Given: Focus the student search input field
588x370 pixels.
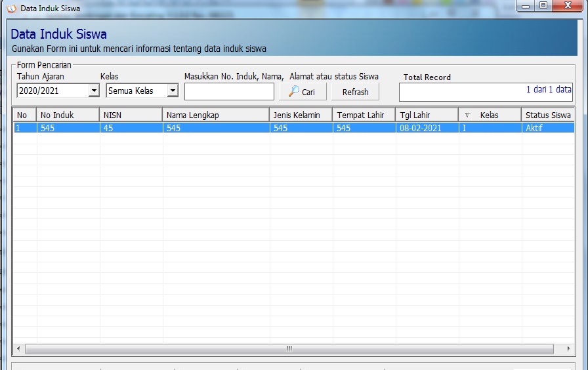Looking at the screenshot, I should (229, 91).
